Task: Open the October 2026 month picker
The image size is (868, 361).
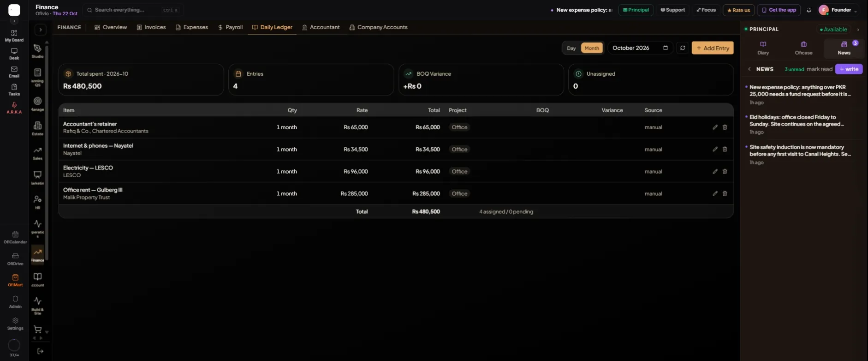Action: [x=640, y=48]
